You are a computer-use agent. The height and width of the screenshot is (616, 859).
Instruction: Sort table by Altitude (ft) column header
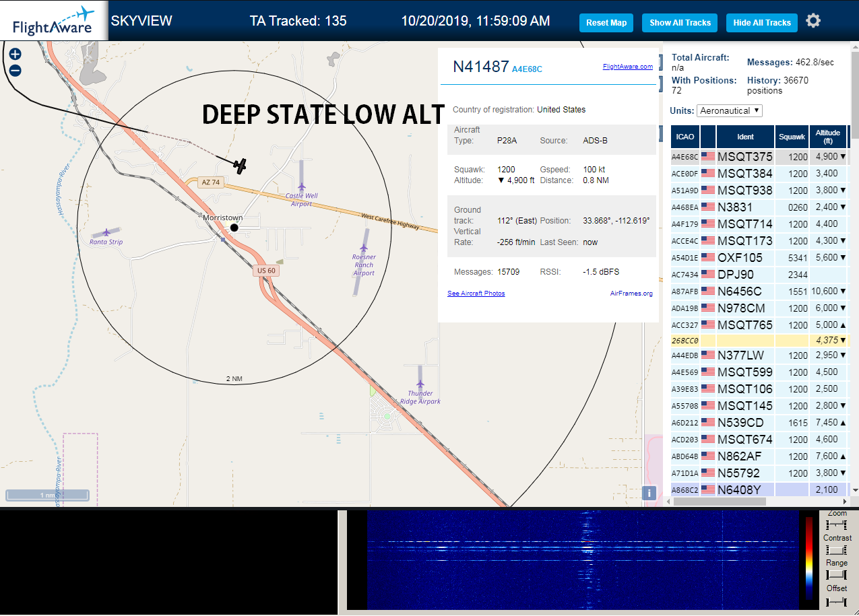pos(828,137)
